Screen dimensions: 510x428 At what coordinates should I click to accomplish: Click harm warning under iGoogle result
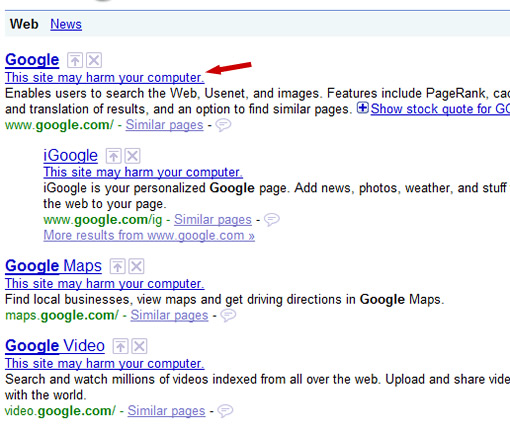point(143,172)
